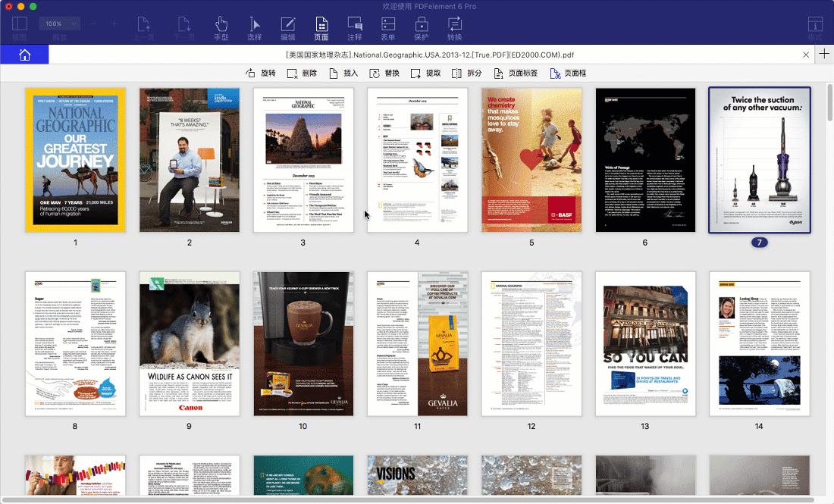Select page 7 Dyson vacuum thumbnail
The width and height of the screenshot is (834, 504).
coord(760,160)
